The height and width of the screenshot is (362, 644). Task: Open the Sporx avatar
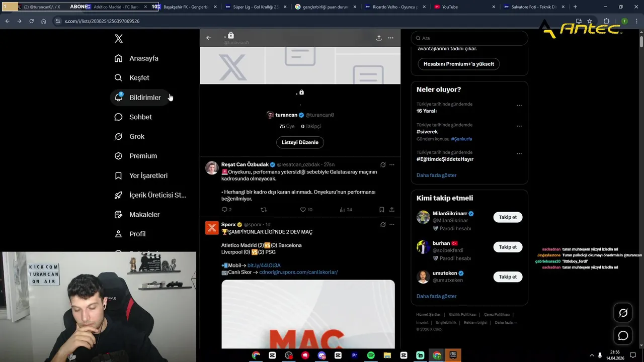coord(212,228)
